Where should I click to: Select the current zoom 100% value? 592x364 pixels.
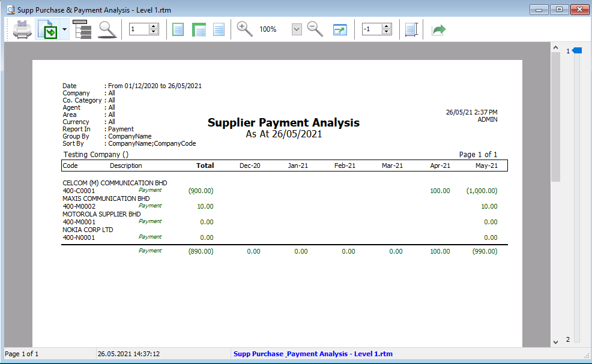coord(268,29)
